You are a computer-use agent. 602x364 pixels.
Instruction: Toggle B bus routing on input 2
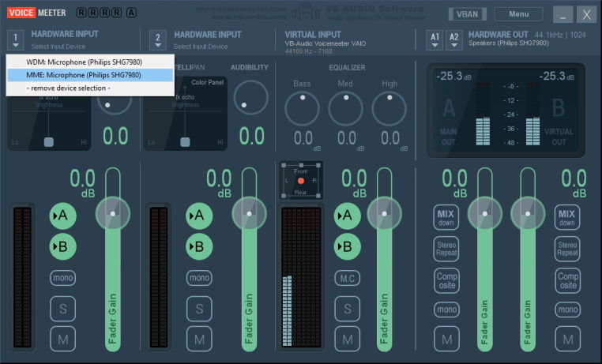tap(199, 246)
